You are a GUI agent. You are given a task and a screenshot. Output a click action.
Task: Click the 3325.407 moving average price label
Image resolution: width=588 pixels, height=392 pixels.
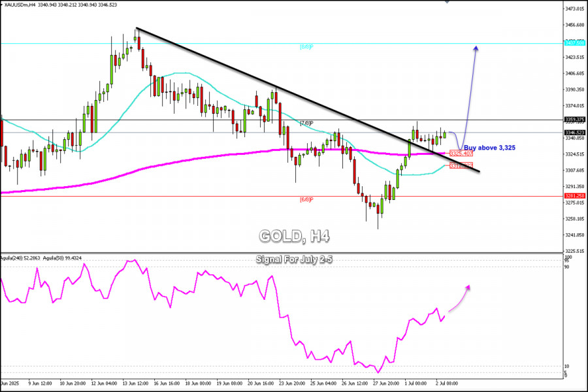click(461, 154)
